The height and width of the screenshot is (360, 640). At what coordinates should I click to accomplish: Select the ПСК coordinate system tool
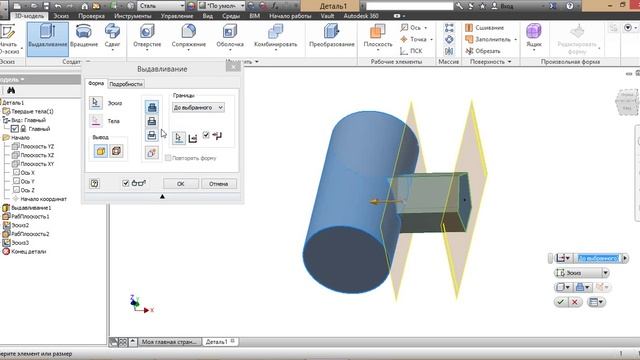[411, 51]
